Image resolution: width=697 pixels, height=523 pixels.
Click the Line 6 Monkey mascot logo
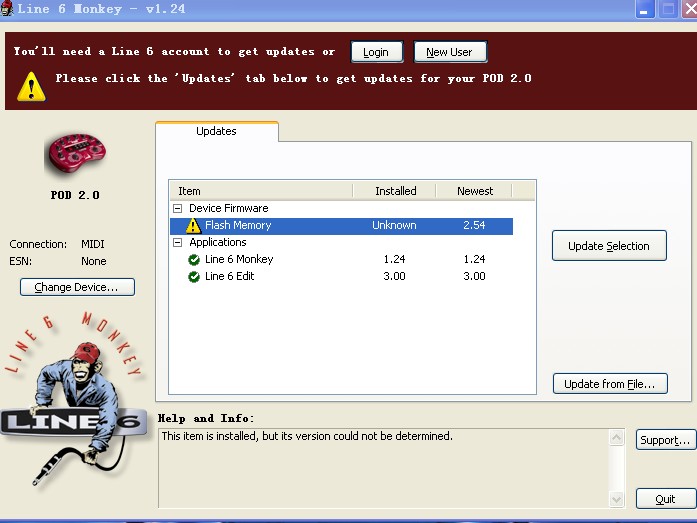tap(74, 400)
